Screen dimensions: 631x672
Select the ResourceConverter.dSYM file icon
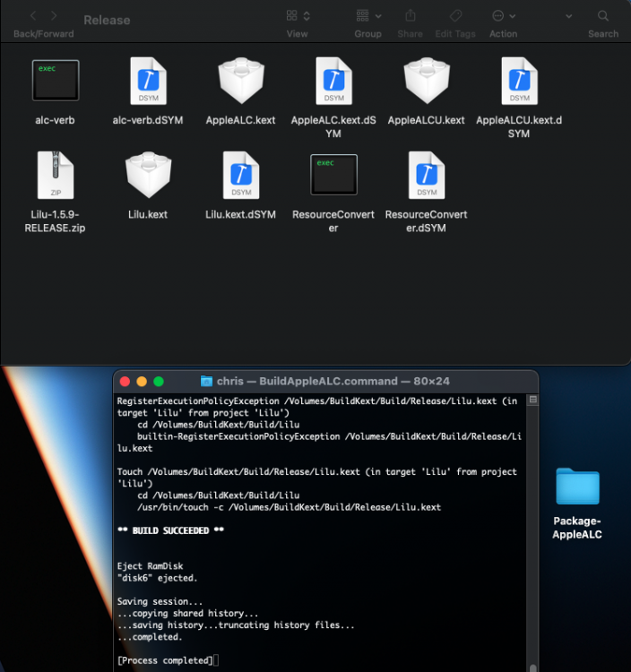[427, 175]
